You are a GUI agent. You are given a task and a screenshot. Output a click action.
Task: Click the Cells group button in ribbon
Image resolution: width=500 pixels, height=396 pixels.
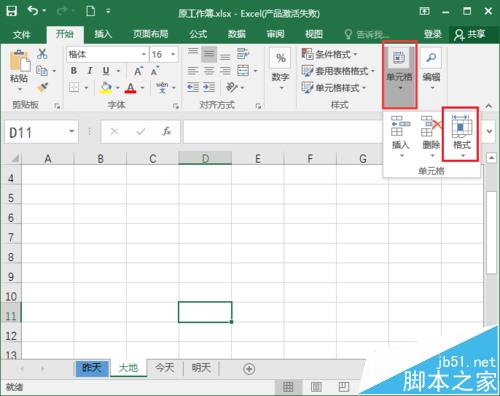pos(399,75)
